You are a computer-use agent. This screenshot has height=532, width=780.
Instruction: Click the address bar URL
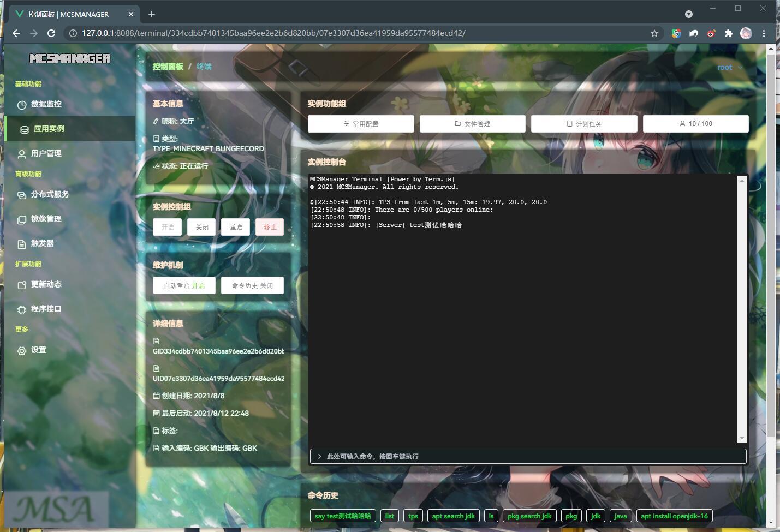(273, 33)
